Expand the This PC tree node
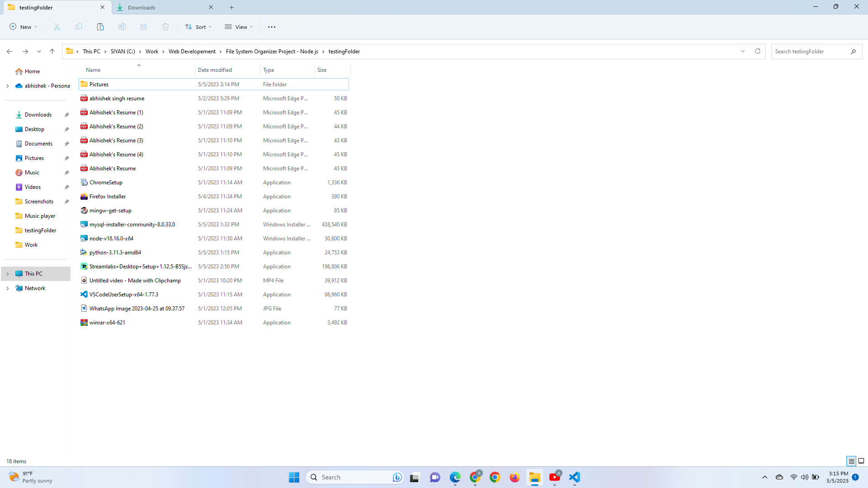 pyautogui.click(x=7, y=274)
